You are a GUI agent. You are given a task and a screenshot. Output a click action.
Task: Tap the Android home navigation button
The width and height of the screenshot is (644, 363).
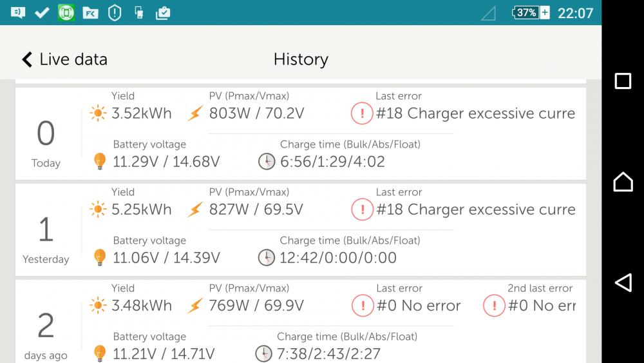pyautogui.click(x=623, y=182)
